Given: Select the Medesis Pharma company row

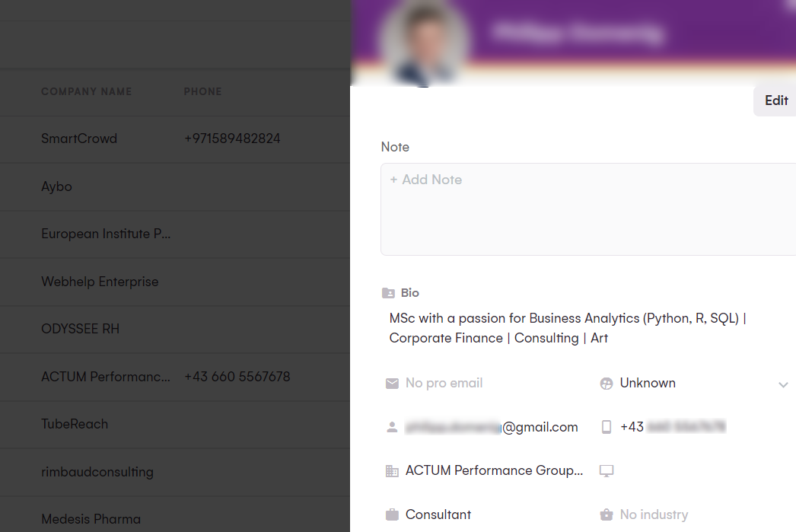Looking at the screenshot, I should point(91,519).
